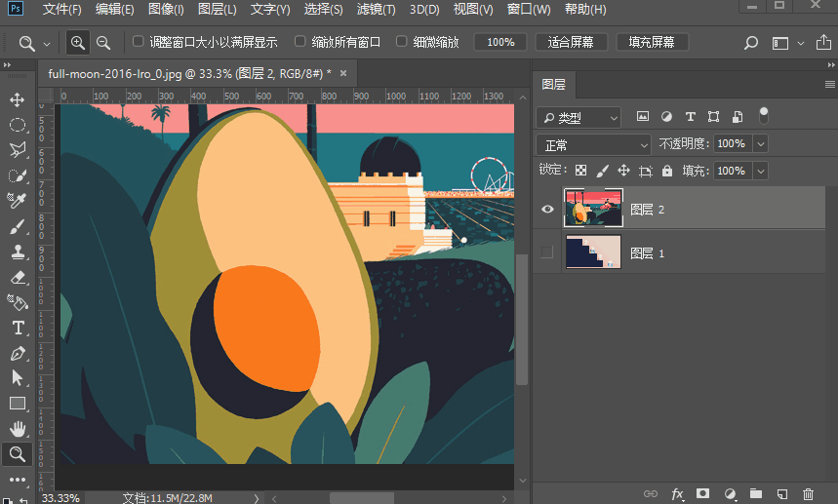Open the workspace switcher icon

(780, 43)
